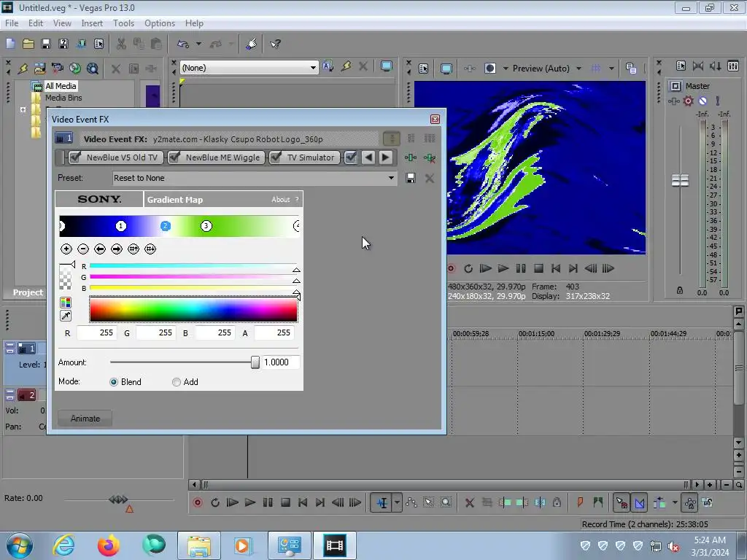Select the Project Media tab
Image resolution: width=747 pixels, height=560 pixels.
point(28,292)
